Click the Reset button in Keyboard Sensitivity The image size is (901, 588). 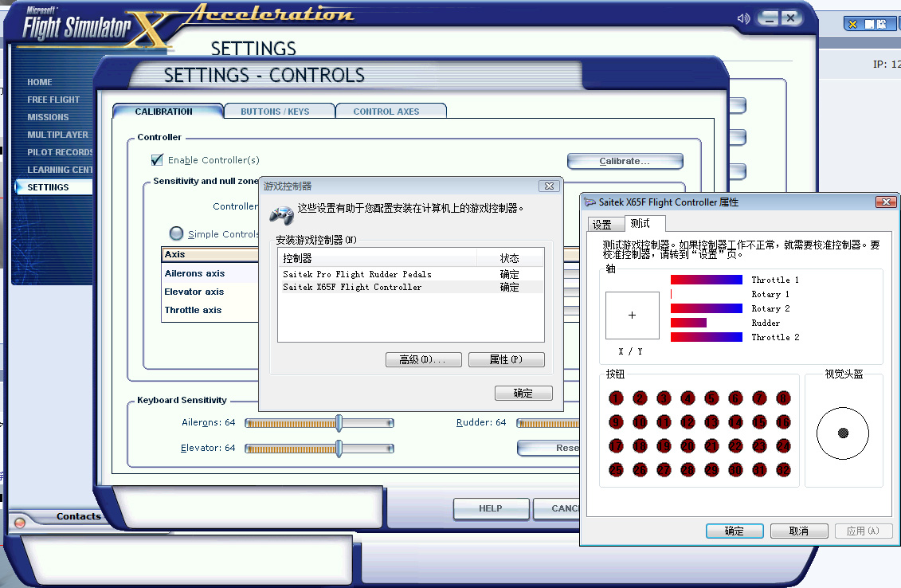pos(549,448)
